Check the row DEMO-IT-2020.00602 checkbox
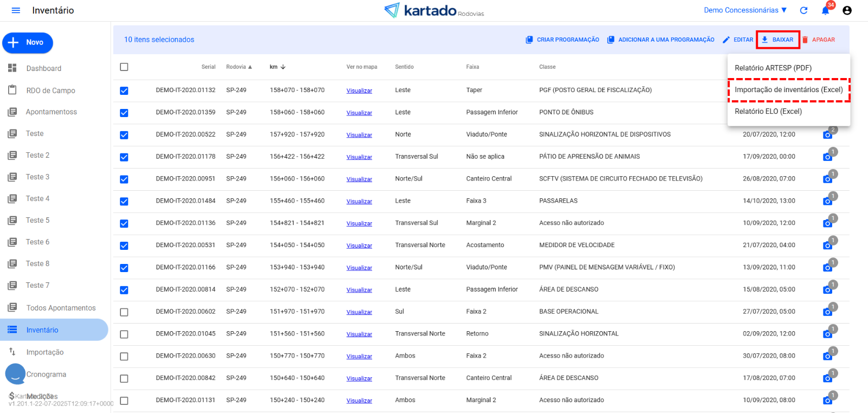The image size is (868, 413). [x=124, y=312]
